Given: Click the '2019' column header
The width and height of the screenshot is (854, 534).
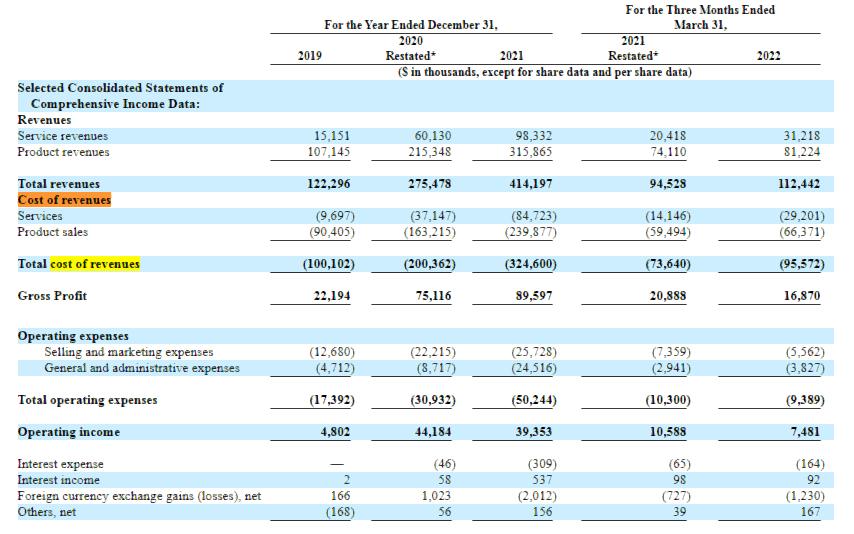Looking at the screenshot, I should click(x=310, y=56).
